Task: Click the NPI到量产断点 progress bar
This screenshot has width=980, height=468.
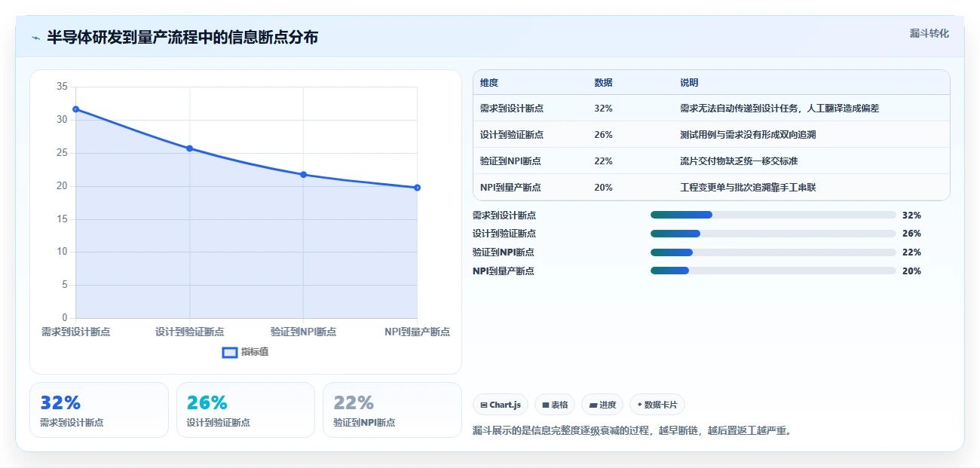Action: pyautogui.click(x=773, y=271)
